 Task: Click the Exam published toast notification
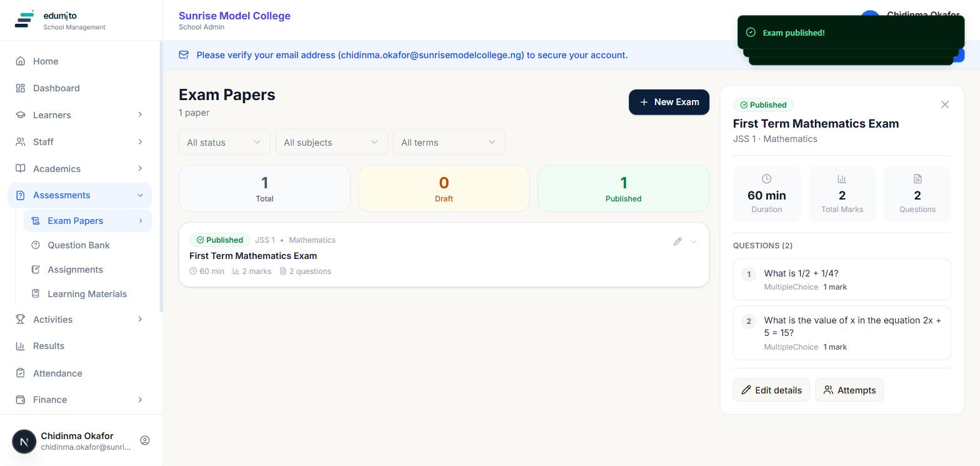pos(851,33)
